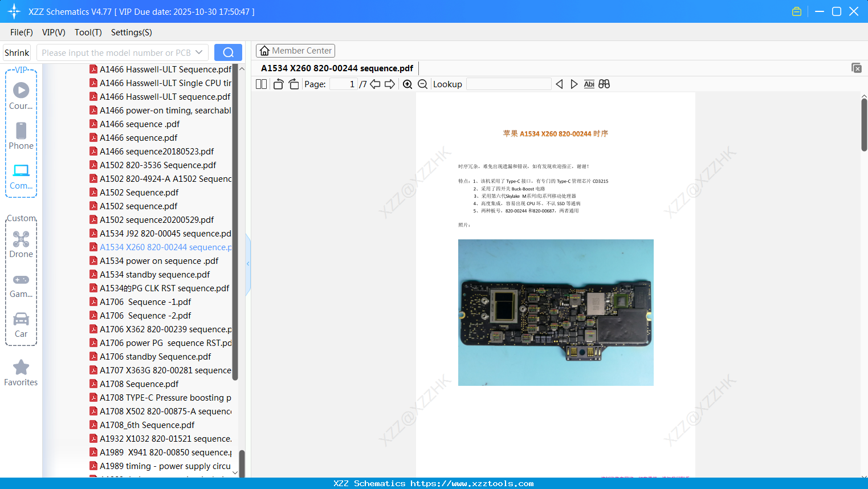
Task: Click the Lookup text field
Action: tap(509, 84)
